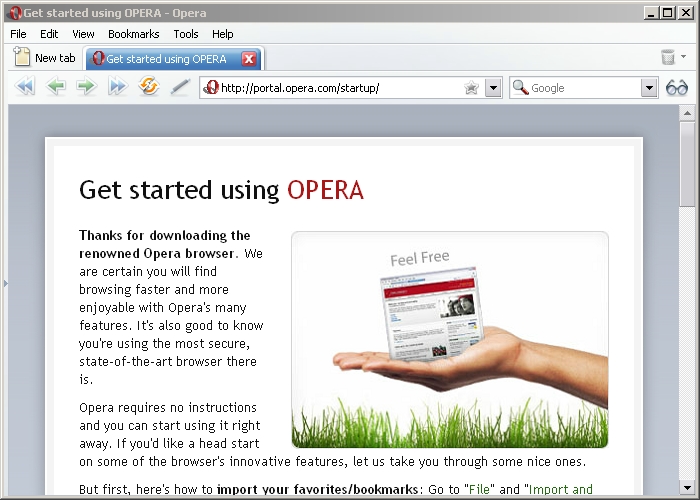Screen dimensions: 700x500
Task: Click the scrollbar up arrow
Action: [x=687, y=113]
